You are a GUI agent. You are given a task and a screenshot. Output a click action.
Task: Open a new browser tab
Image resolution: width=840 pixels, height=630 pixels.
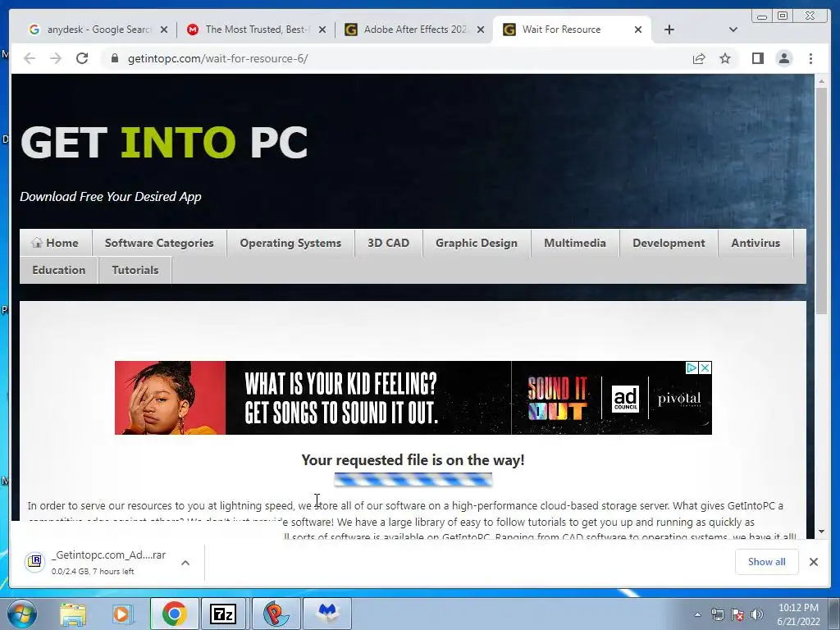click(669, 30)
